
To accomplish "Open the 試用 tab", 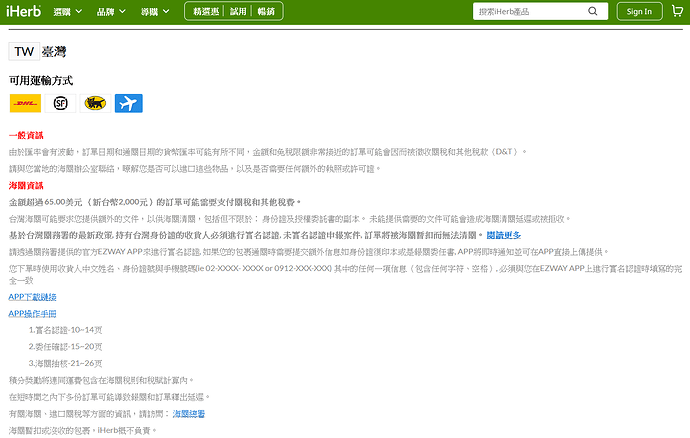I will coord(238,11).
